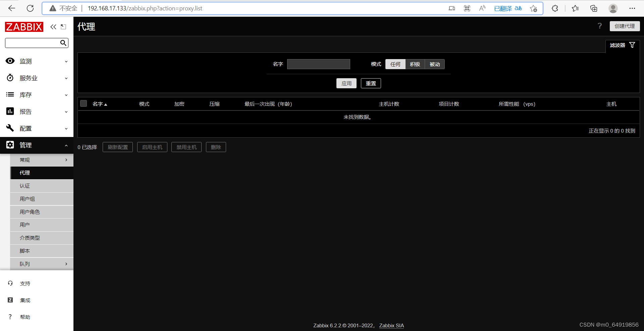This screenshot has height=331, width=644.
Task: Collapse the sidebar with double-chevron icon
Action: click(53, 27)
